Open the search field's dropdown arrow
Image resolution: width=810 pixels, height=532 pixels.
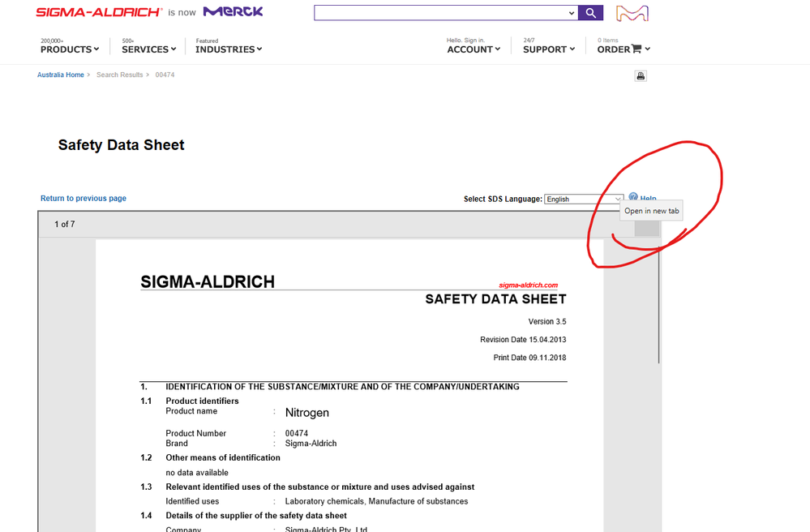[570, 12]
